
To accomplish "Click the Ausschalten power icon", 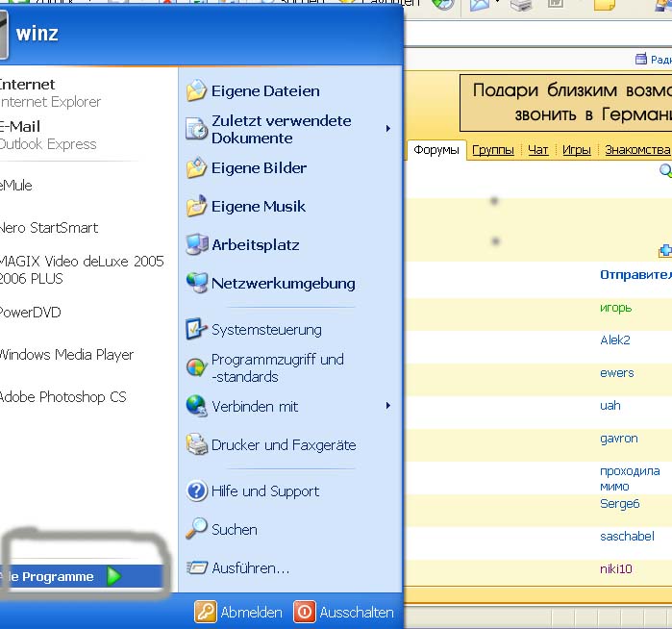I will click(305, 612).
